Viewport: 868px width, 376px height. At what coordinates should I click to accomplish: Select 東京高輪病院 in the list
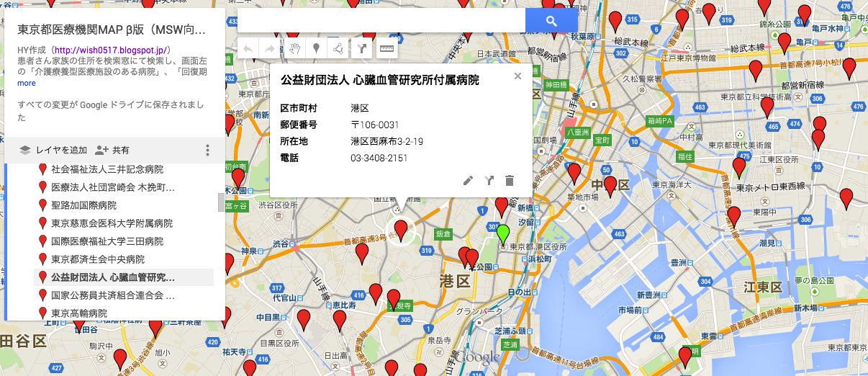coord(79,313)
